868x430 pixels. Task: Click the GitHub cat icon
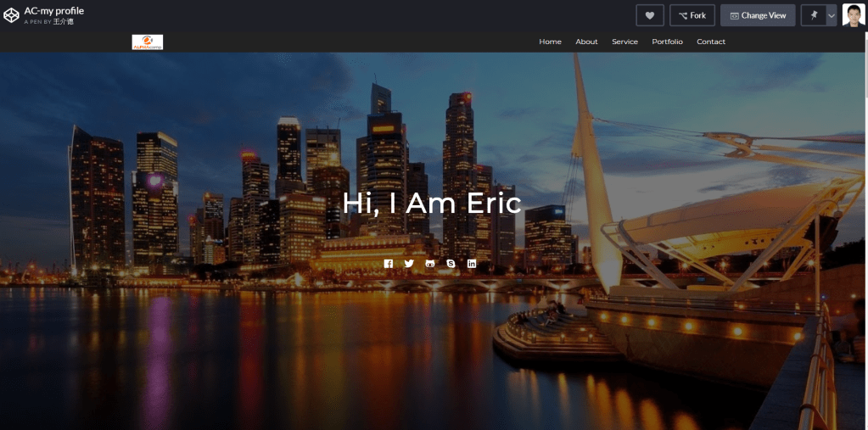(x=430, y=264)
